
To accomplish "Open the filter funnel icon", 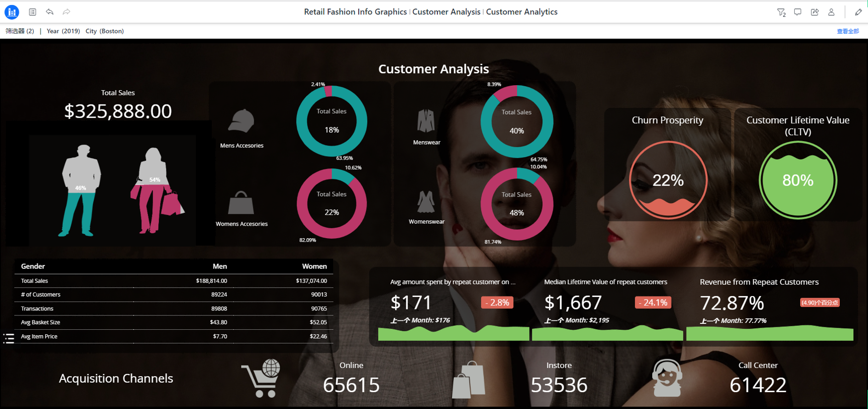I will [x=781, y=12].
